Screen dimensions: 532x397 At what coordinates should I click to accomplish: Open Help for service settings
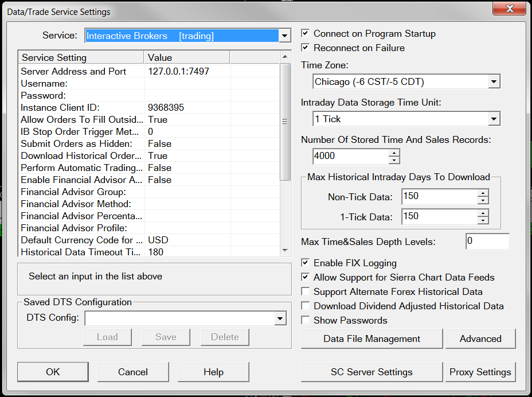click(213, 372)
